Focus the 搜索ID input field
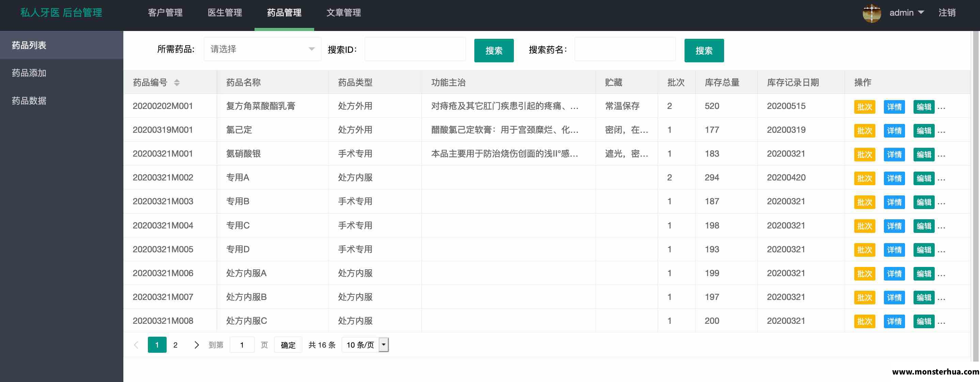The height and width of the screenshot is (382, 980). pyautogui.click(x=415, y=49)
